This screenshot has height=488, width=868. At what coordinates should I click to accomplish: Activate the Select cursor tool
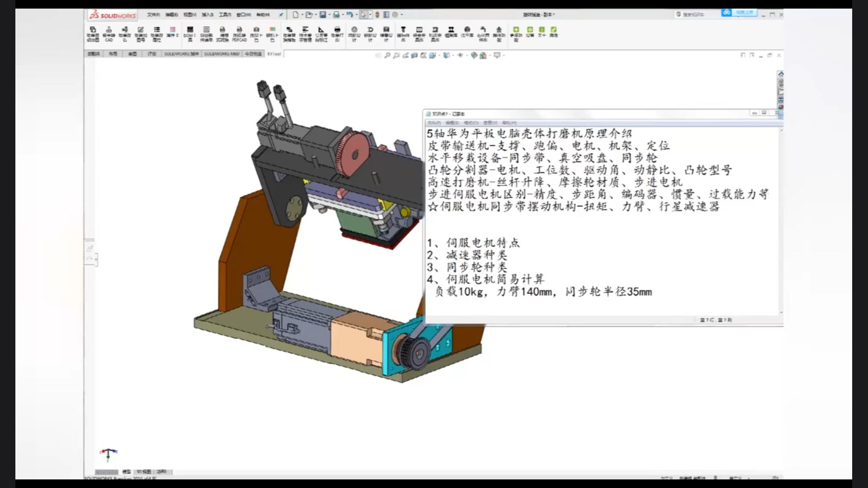(363, 14)
